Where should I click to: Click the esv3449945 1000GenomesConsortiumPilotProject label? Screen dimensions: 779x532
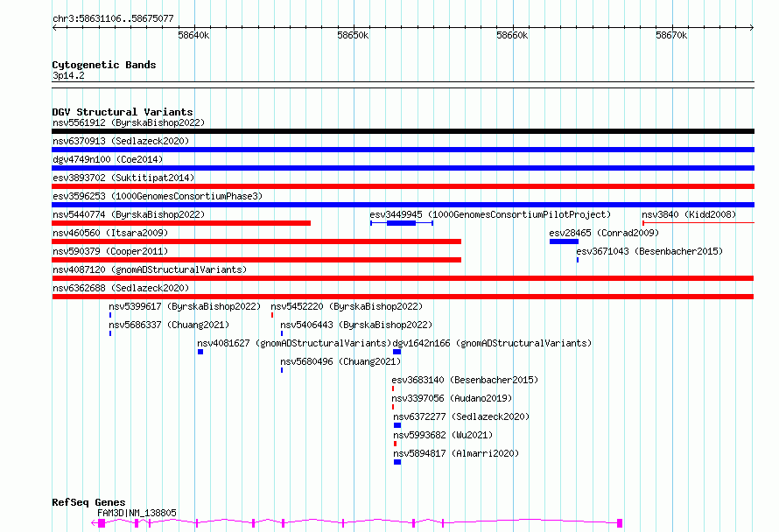click(490, 214)
